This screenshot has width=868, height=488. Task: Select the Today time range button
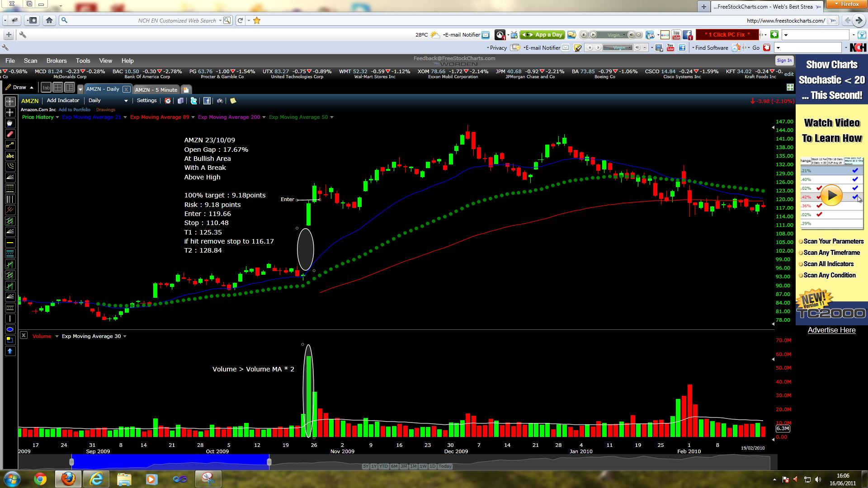point(445,466)
